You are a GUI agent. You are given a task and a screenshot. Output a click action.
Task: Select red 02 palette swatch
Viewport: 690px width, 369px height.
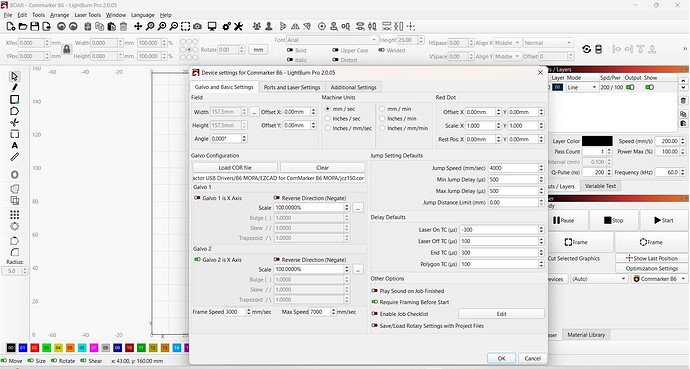point(35,347)
